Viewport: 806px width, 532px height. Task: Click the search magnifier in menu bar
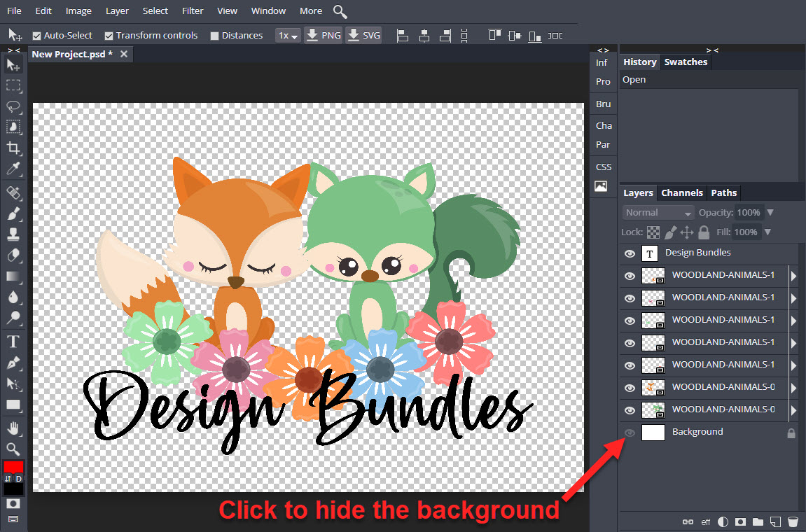(x=340, y=11)
